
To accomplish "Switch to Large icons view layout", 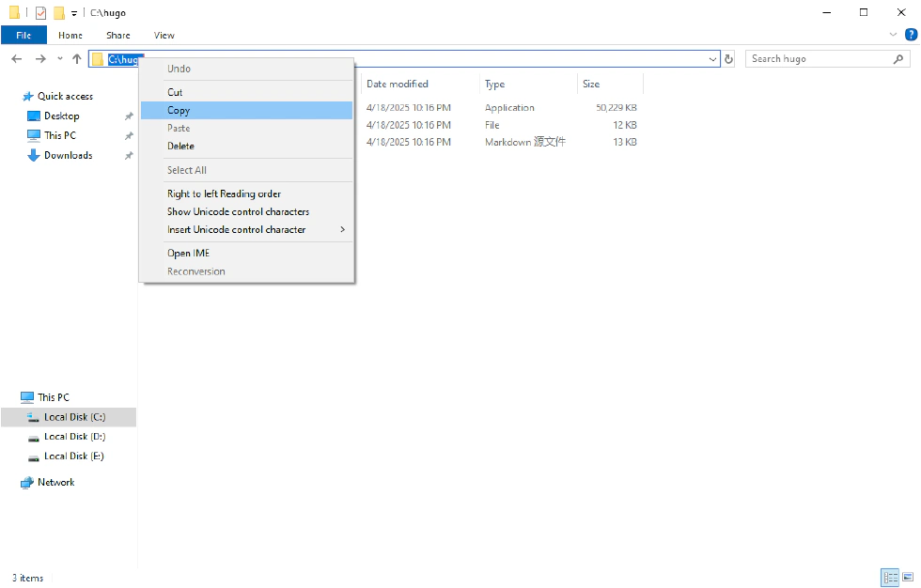I will [908, 578].
